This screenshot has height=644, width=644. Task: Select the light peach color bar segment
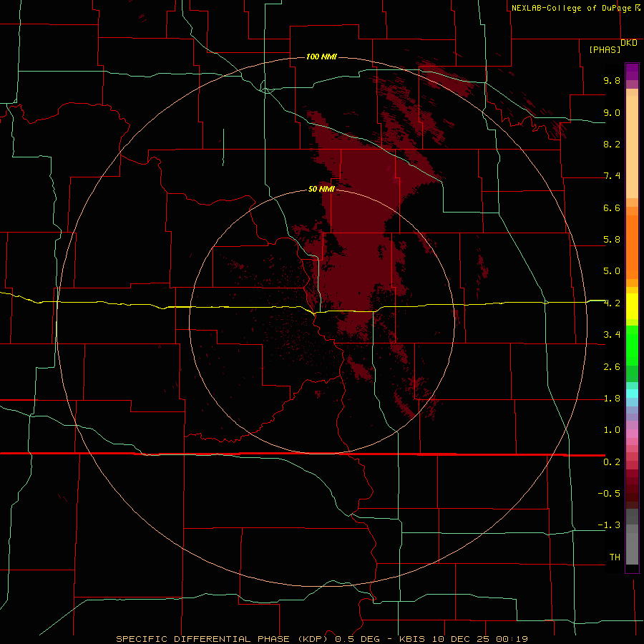632,147
